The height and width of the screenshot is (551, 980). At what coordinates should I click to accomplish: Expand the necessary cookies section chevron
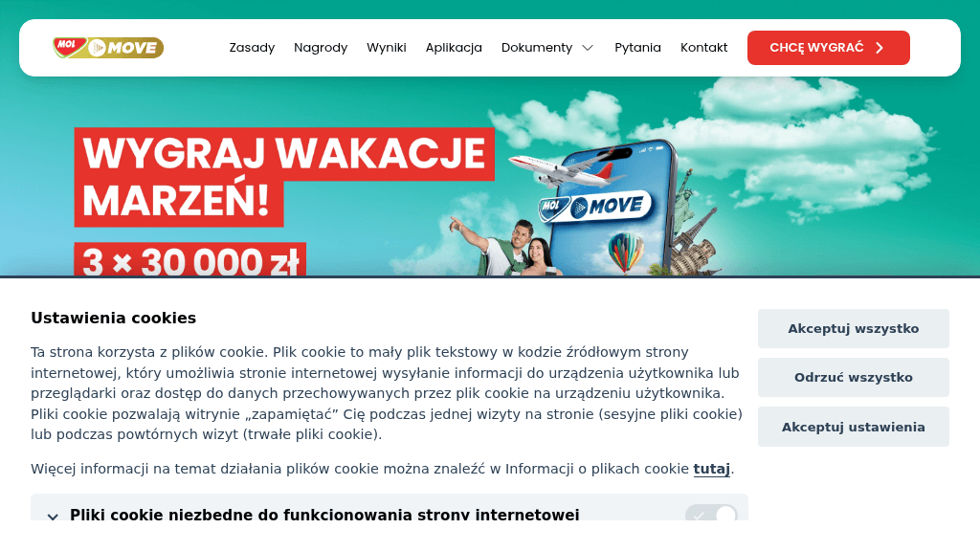click(54, 516)
